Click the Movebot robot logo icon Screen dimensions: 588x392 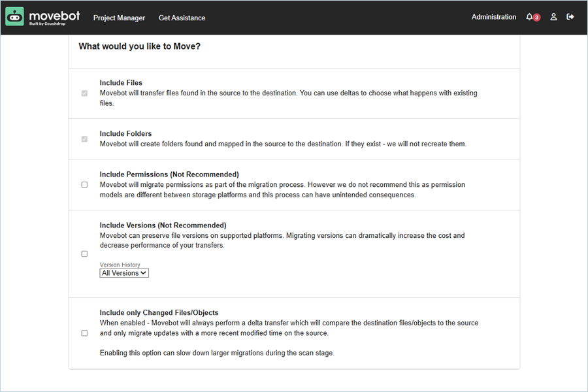point(14,17)
